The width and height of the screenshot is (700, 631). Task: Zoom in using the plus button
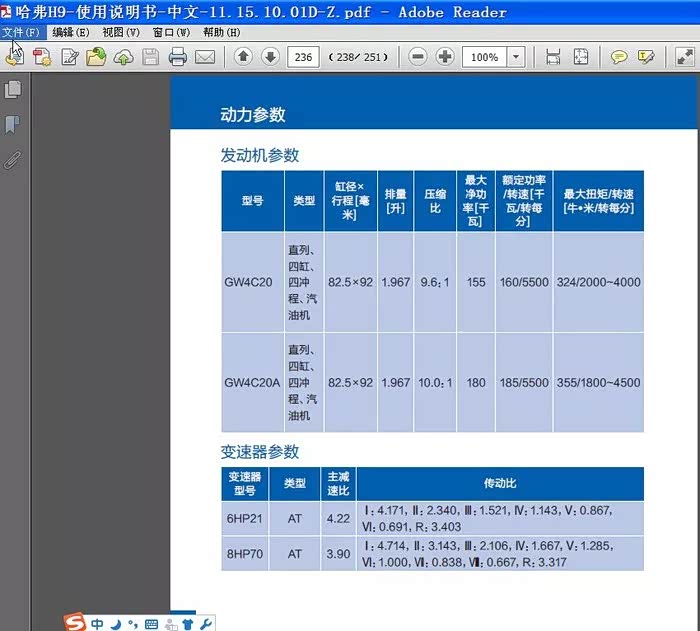(445, 57)
